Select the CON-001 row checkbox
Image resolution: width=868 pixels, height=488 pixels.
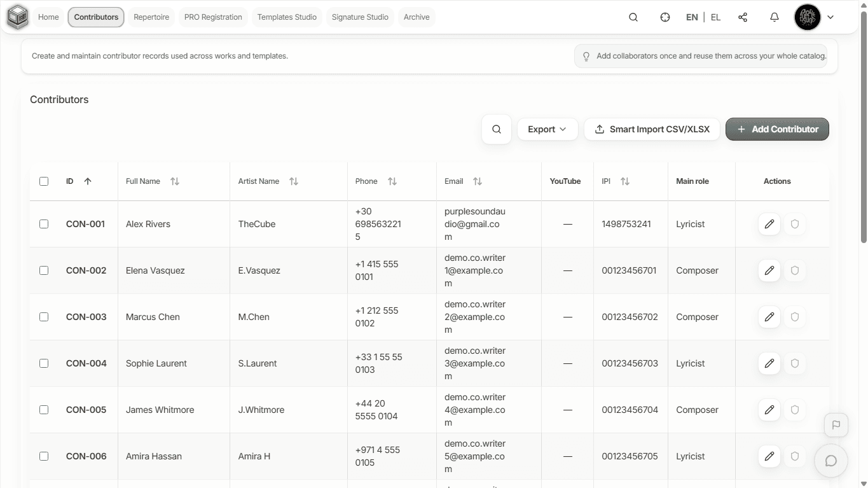(x=44, y=224)
